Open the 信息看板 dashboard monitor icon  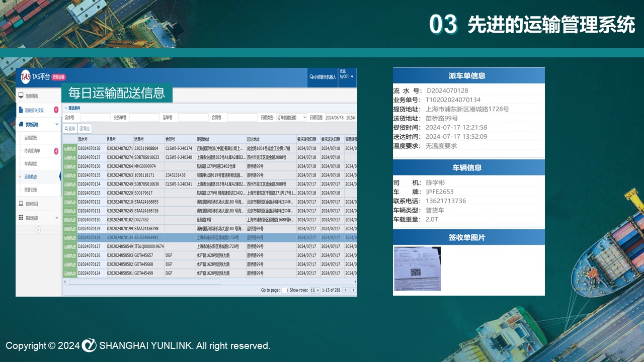[21, 96]
